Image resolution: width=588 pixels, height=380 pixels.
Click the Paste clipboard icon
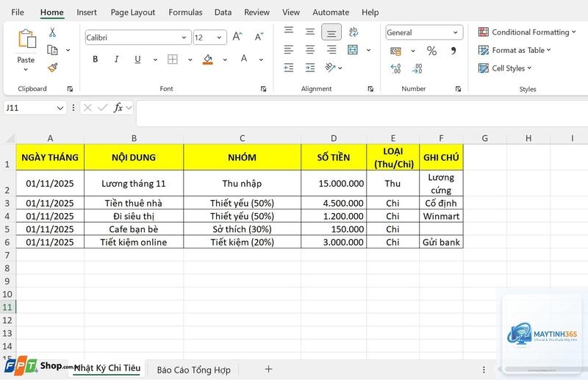coord(27,39)
